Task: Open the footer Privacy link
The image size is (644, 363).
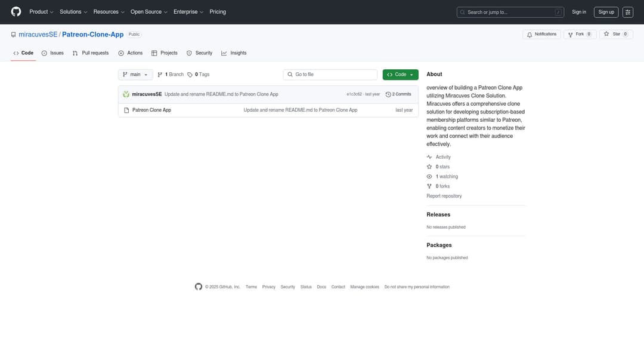Action: (x=268, y=287)
